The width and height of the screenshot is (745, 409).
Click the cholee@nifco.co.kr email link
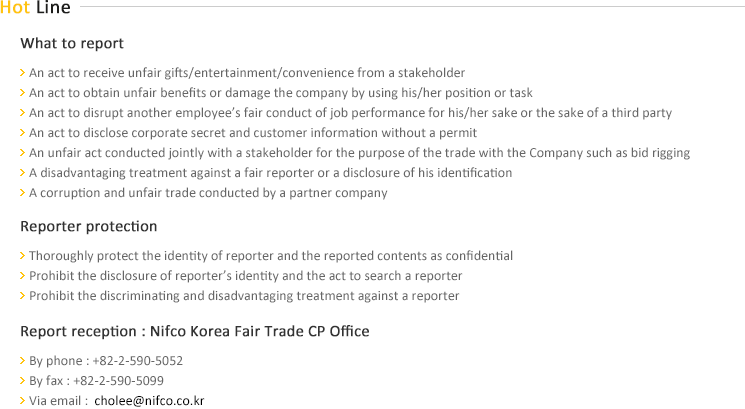point(149,401)
